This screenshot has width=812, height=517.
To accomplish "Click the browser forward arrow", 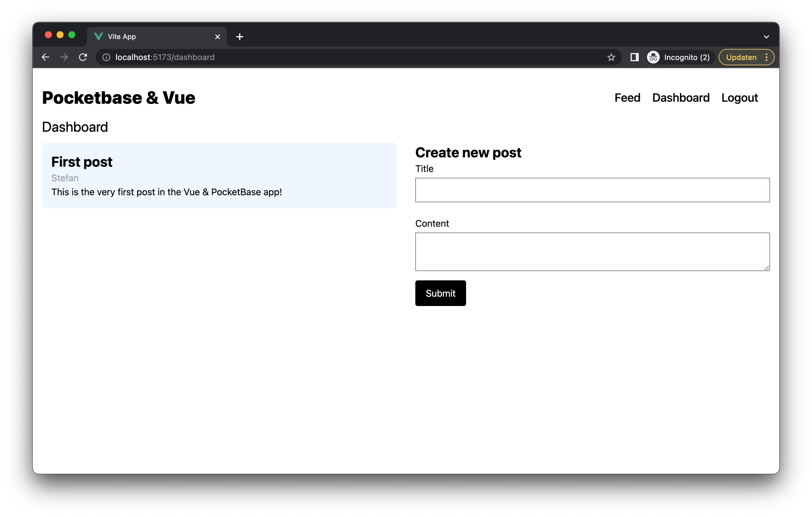I will pos(64,57).
